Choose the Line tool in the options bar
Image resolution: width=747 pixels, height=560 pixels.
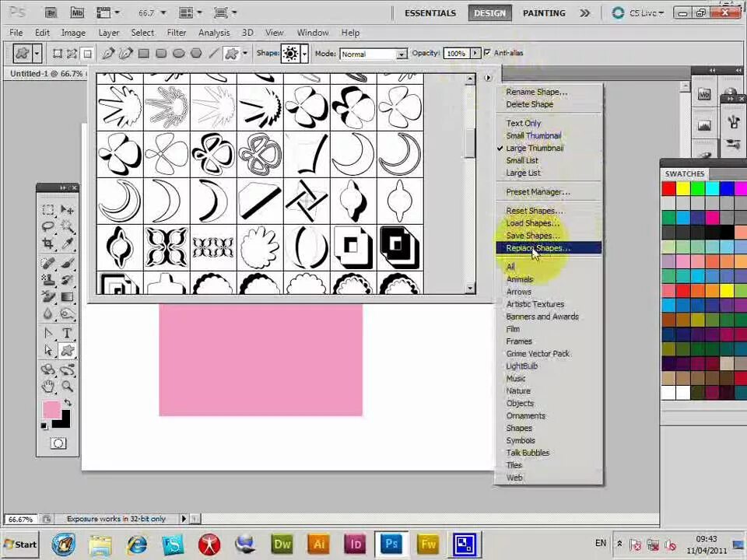[213, 54]
